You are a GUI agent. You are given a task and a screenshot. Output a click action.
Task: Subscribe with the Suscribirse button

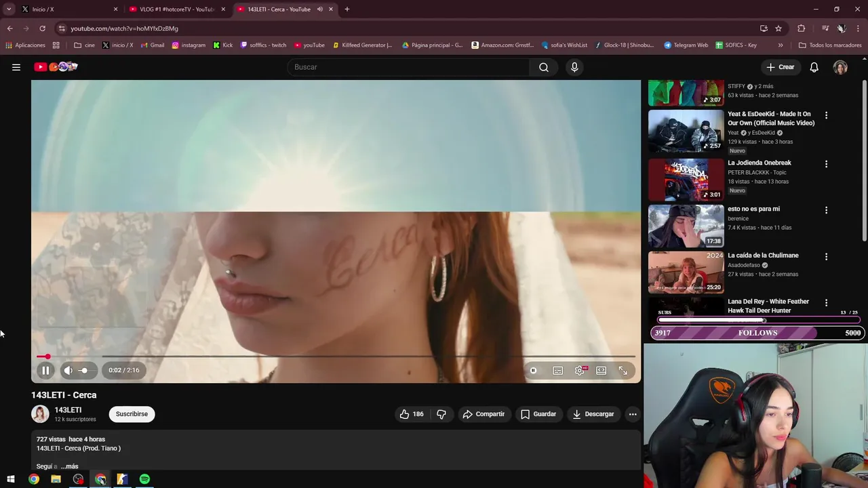click(x=132, y=414)
